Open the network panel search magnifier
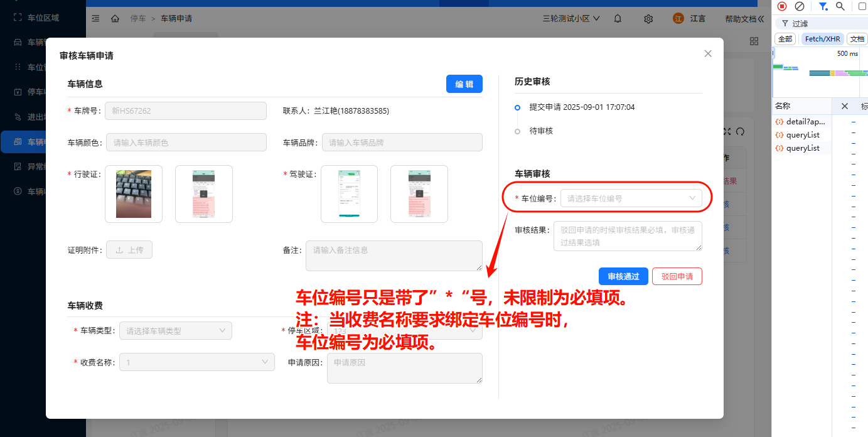Screen dimensions: 868x437 pyautogui.click(x=840, y=6)
